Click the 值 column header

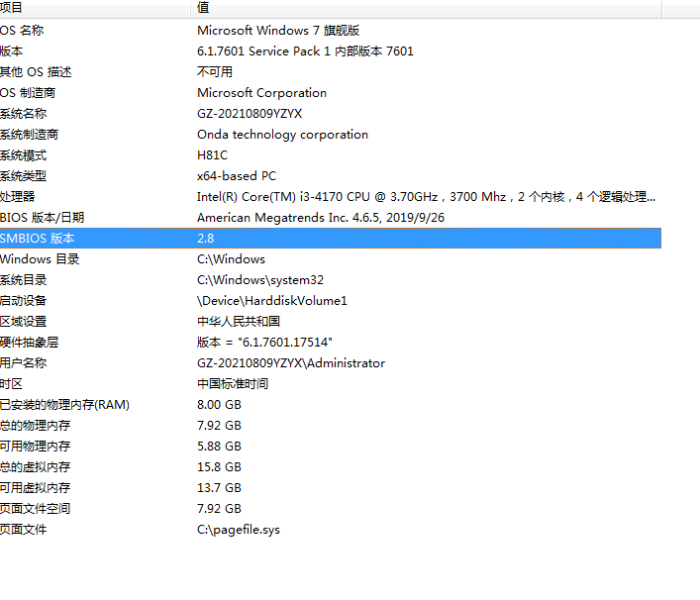(426, 8)
